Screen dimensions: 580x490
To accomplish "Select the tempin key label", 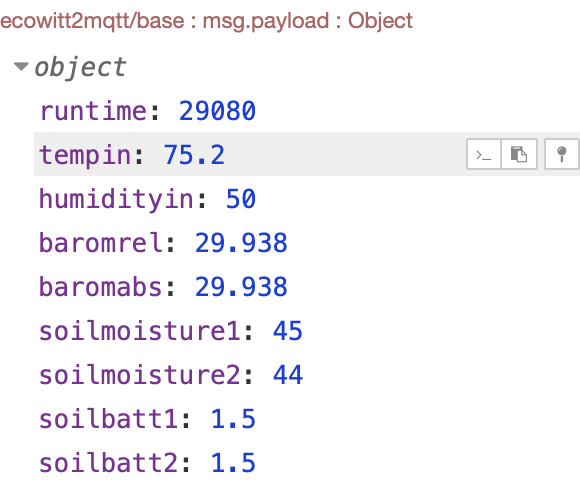I will 85,155.
